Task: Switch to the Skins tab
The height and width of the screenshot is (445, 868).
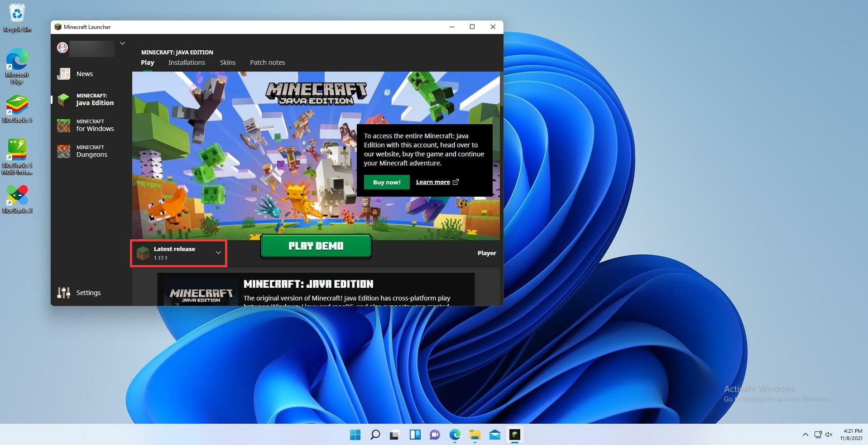Action: point(228,63)
